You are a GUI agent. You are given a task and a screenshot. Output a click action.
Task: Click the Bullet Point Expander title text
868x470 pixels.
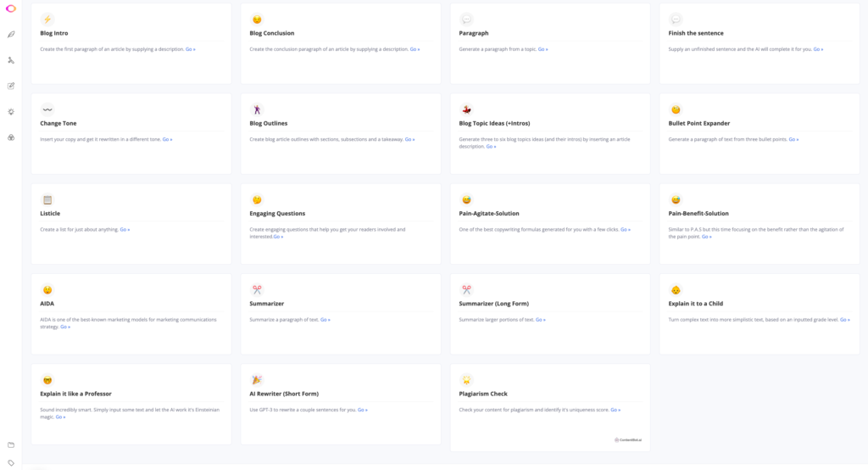699,124
